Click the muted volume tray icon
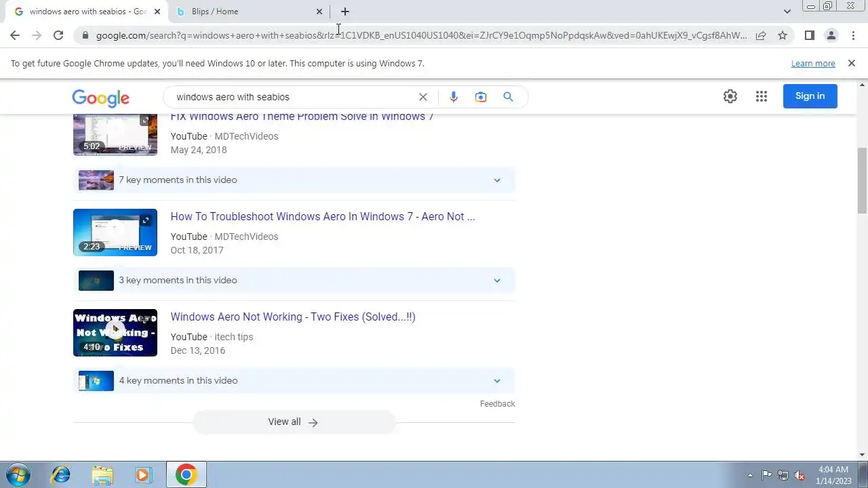 [x=800, y=475]
